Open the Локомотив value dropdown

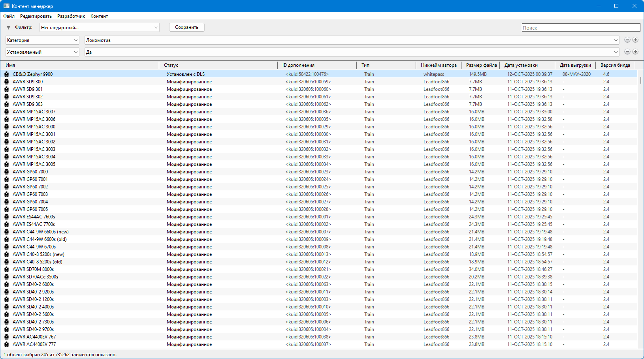coord(352,40)
